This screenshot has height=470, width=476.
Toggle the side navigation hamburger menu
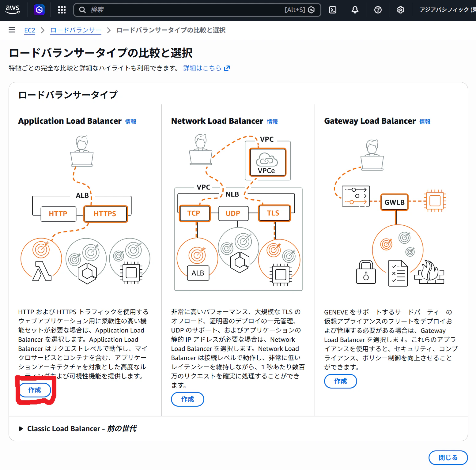12,30
